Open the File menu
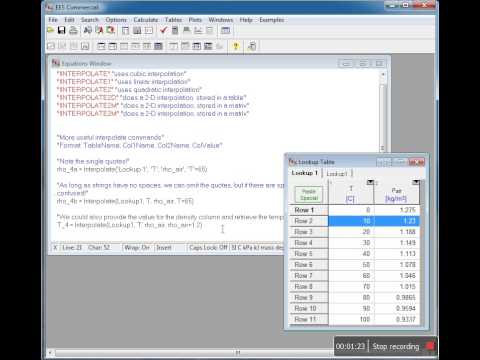480x360 pixels. [53, 20]
